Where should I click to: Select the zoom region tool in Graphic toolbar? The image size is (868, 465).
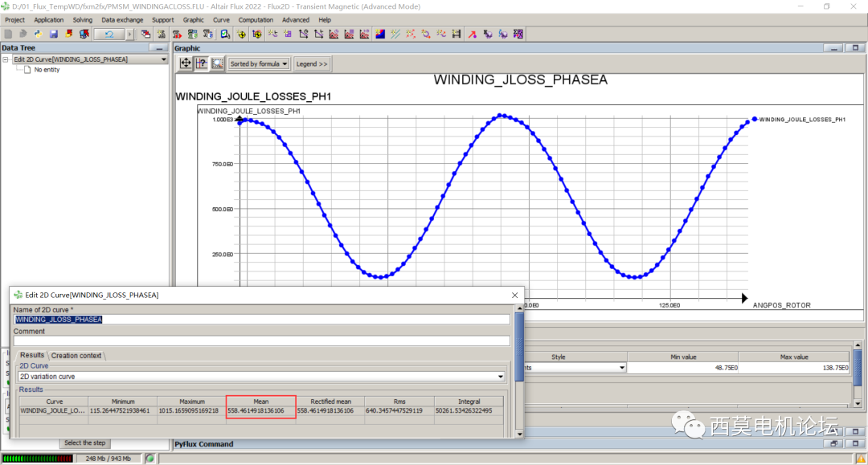[218, 63]
